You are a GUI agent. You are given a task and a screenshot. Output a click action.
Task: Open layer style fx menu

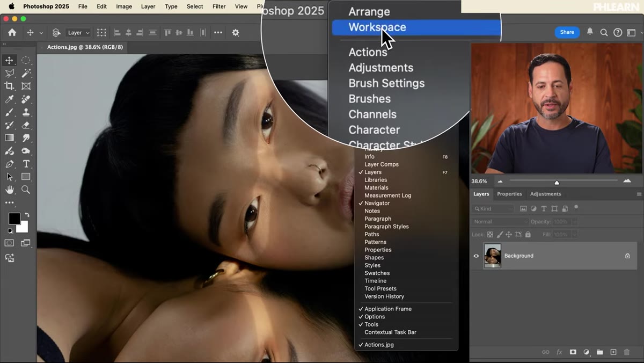[x=559, y=352]
